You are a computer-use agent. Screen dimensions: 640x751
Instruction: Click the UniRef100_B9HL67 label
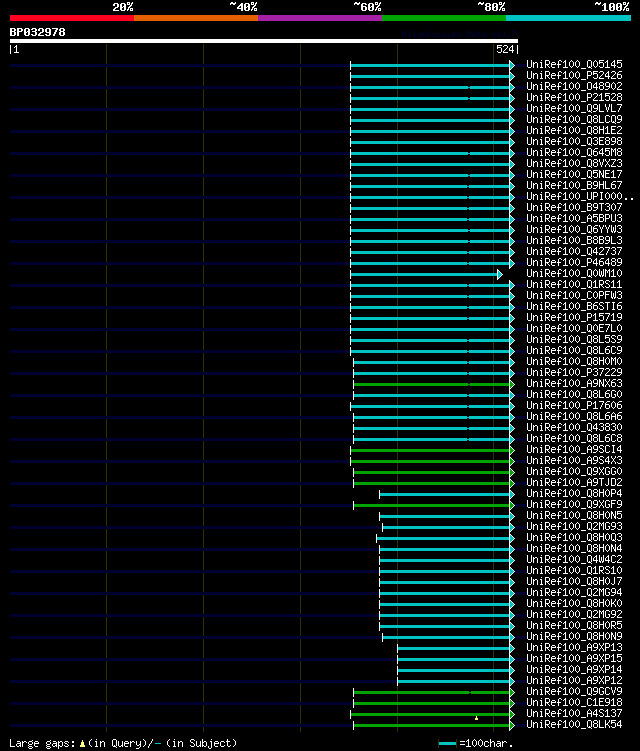pyautogui.click(x=574, y=185)
